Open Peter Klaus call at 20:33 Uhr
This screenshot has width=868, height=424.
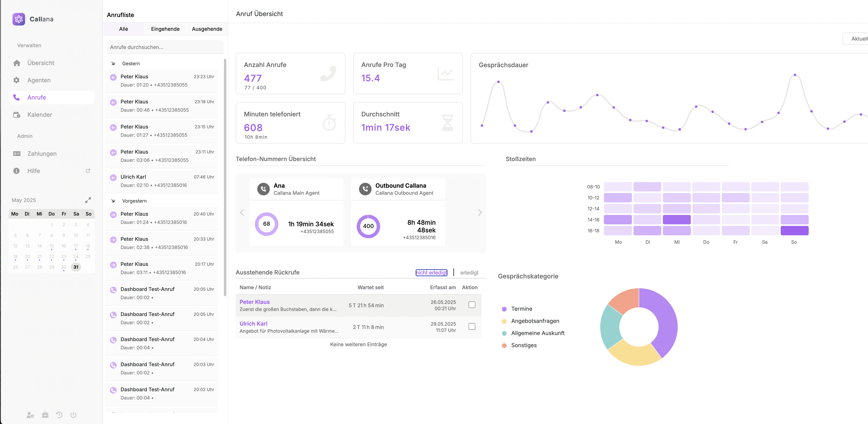(x=162, y=243)
